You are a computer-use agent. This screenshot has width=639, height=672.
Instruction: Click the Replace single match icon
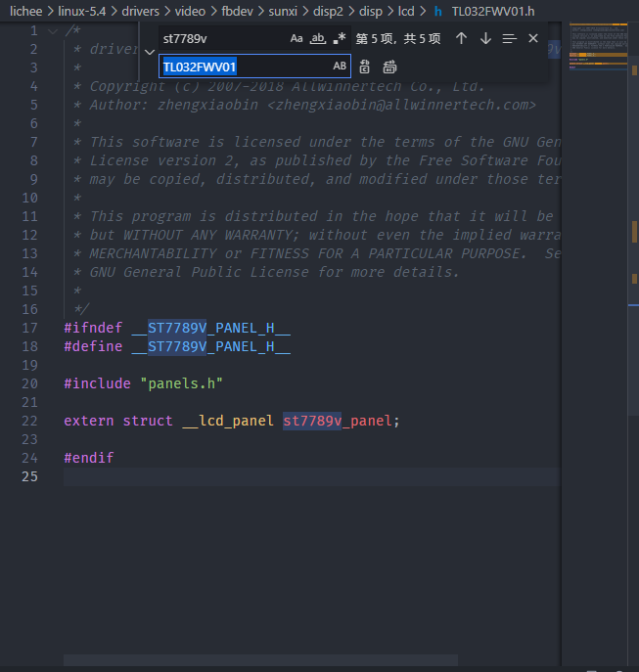(x=365, y=67)
